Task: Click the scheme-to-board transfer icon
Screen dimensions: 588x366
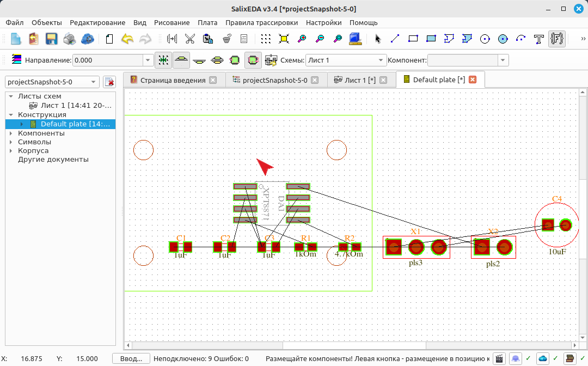Action: coord(271,60)
